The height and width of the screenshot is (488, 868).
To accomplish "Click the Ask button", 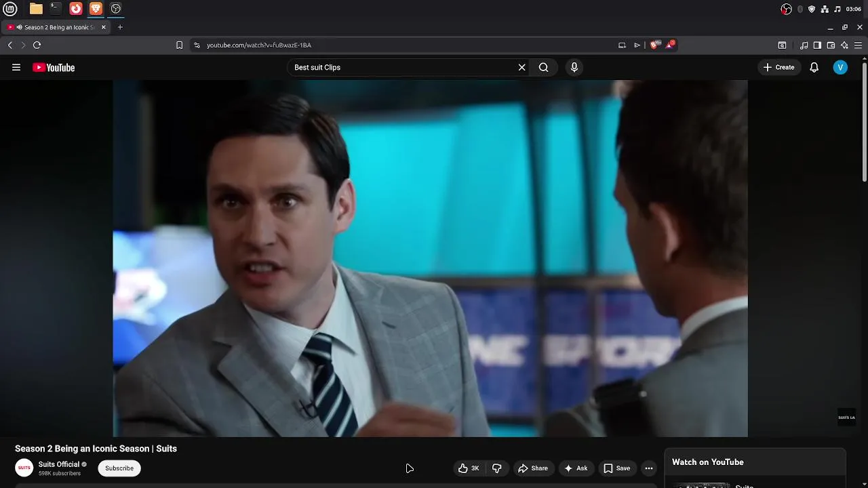I will click(x=576, y=468).
